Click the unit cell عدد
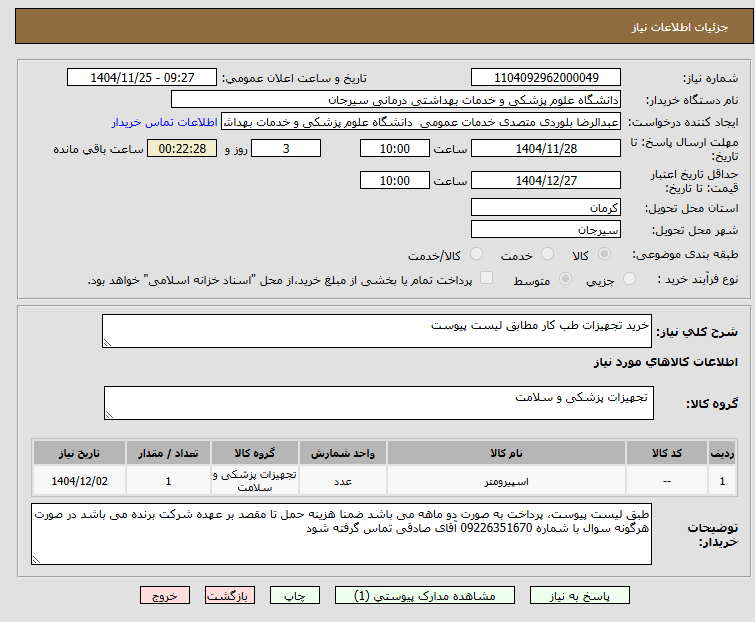This screenshot has width=755, height=622. pos(343,480)
